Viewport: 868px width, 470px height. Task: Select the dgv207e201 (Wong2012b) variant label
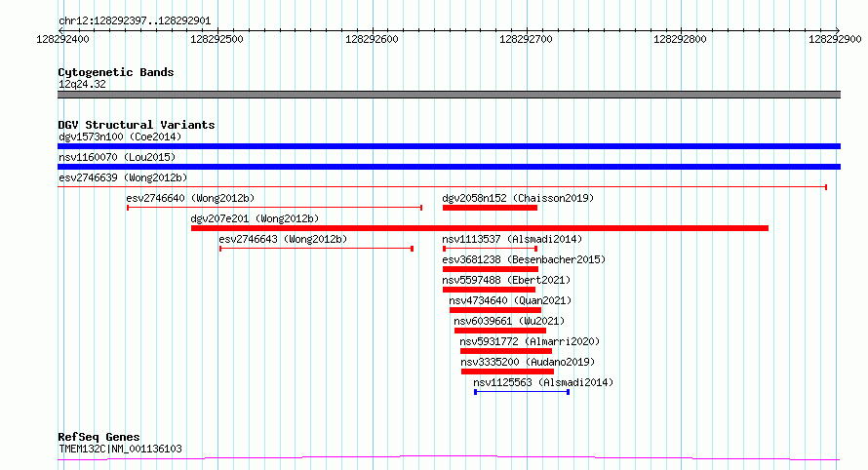(254, 218)
